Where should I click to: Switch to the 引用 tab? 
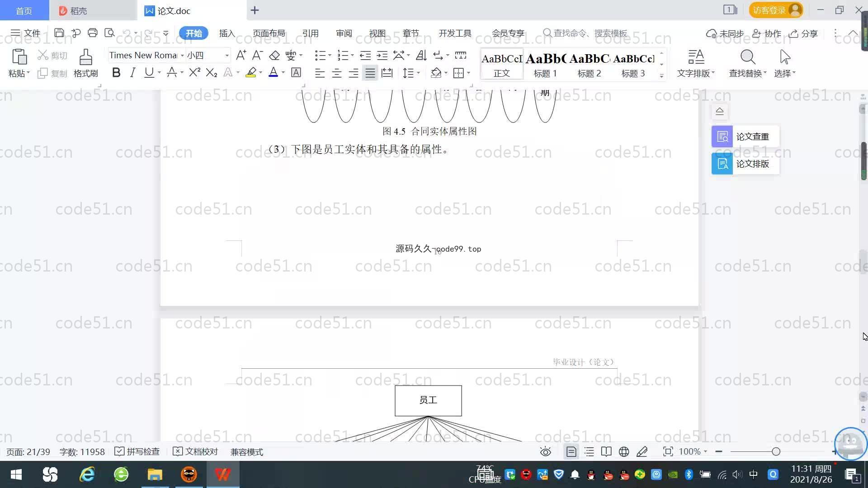(x=311, y=33)
